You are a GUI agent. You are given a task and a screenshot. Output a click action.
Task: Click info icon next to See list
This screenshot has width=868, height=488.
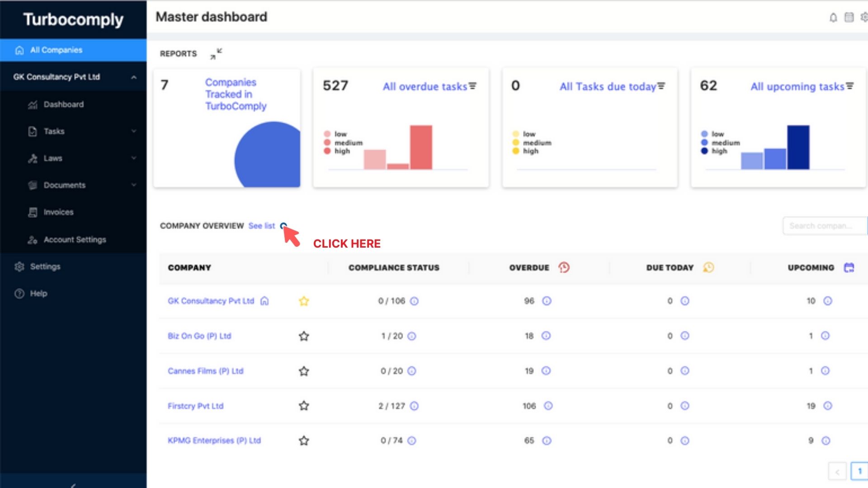tap(283, 225)
